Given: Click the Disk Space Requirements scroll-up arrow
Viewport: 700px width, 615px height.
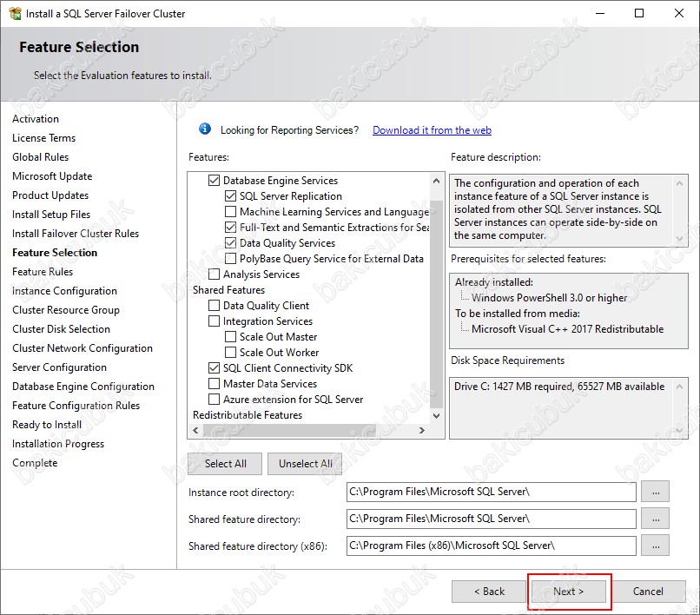Looking at the screenshot, I should tap(679, 387).
